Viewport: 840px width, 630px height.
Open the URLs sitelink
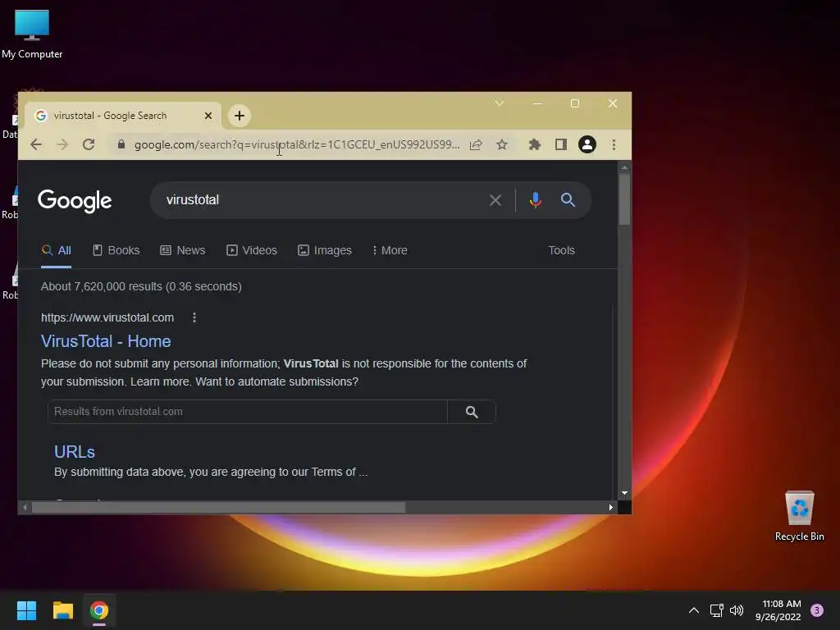(75, 452)
